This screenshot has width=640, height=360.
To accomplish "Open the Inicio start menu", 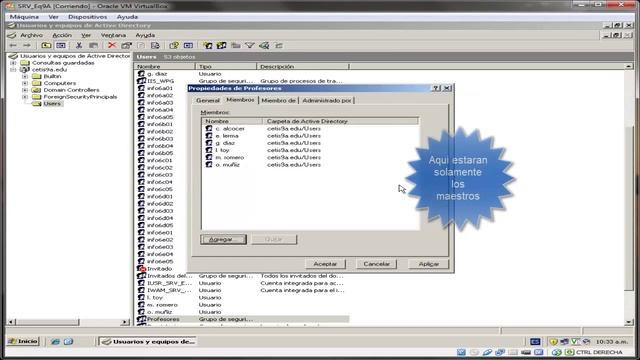I will pos(23,341).
